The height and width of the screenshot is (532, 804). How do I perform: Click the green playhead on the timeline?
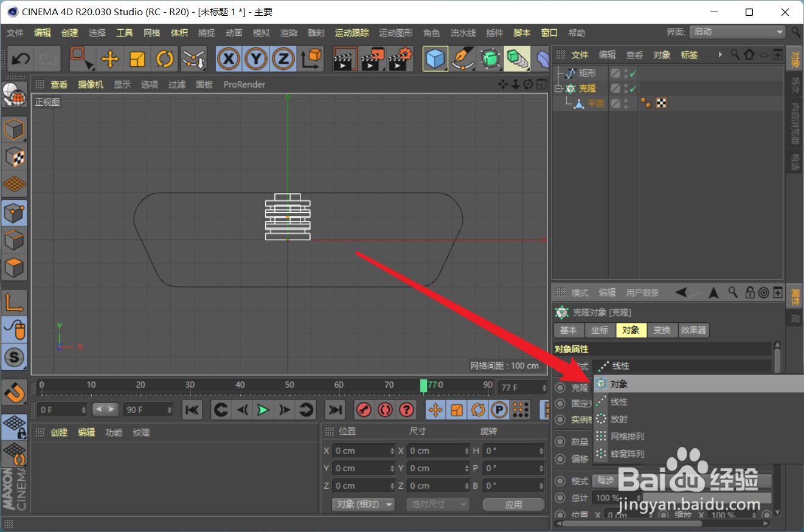coord(424,385)
